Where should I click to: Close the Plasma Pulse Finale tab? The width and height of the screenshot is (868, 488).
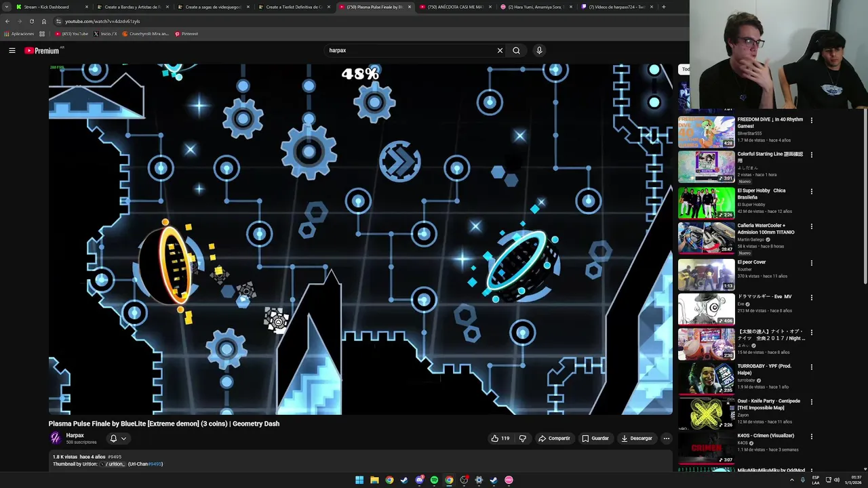pos(409,7)
